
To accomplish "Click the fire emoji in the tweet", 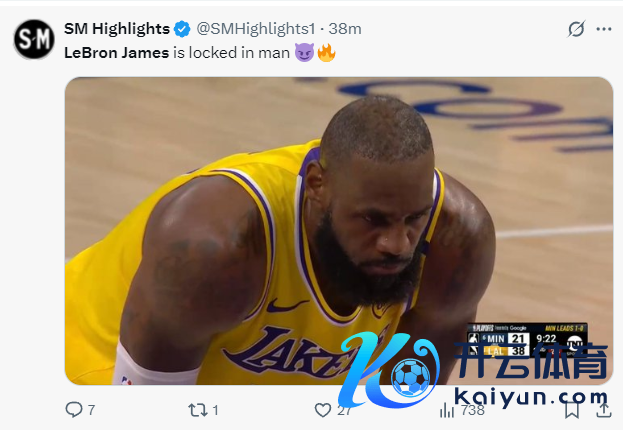I will pos(326,52).
